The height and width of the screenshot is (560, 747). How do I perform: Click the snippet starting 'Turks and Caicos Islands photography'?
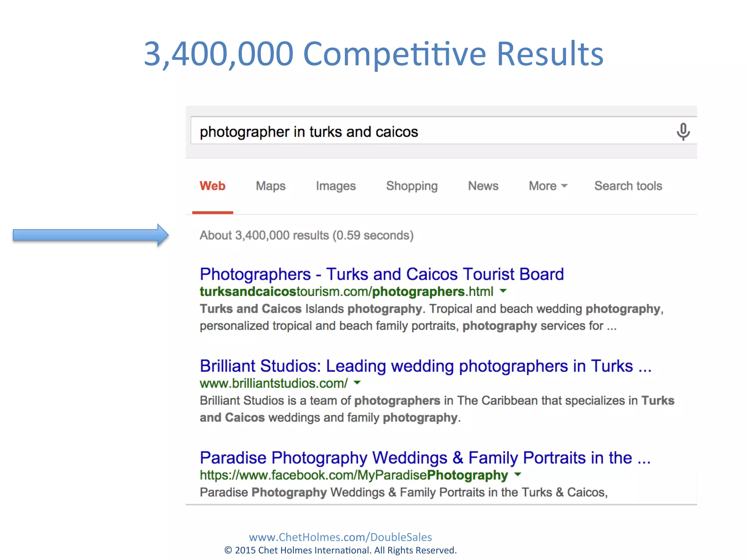[431, 317]
